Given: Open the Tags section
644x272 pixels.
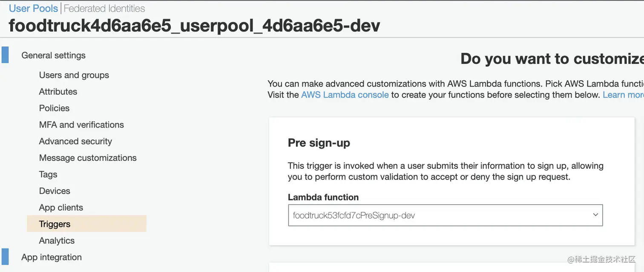Looking at the screenshot, I should [x=48, y=174].
